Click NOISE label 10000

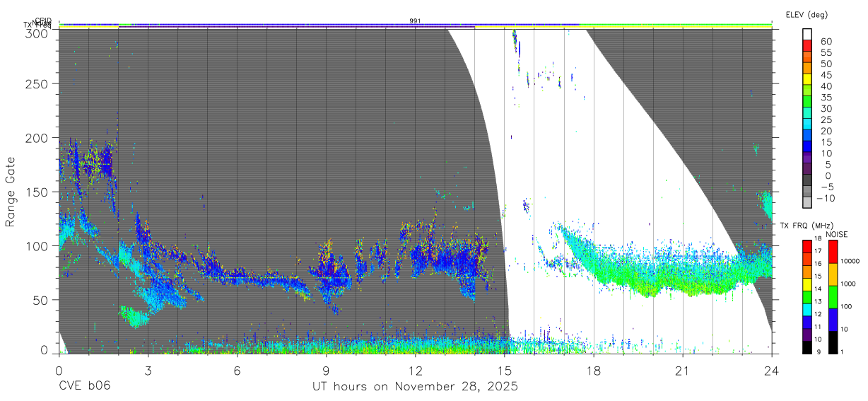(850, 262)
